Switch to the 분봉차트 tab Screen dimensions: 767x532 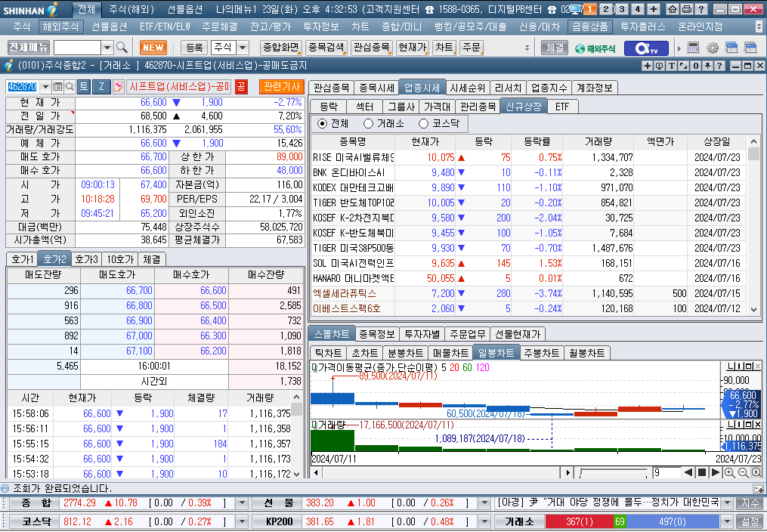[406, 353]
